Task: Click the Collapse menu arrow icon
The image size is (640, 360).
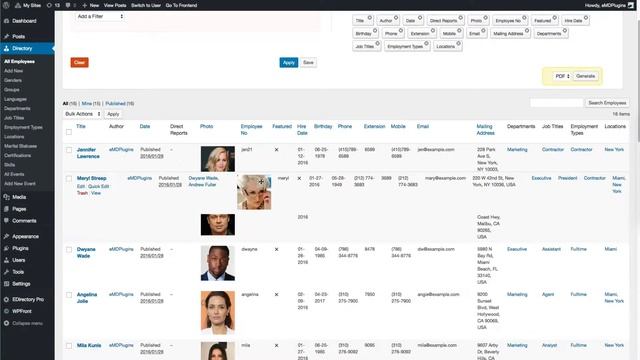Action: (6, 323)
